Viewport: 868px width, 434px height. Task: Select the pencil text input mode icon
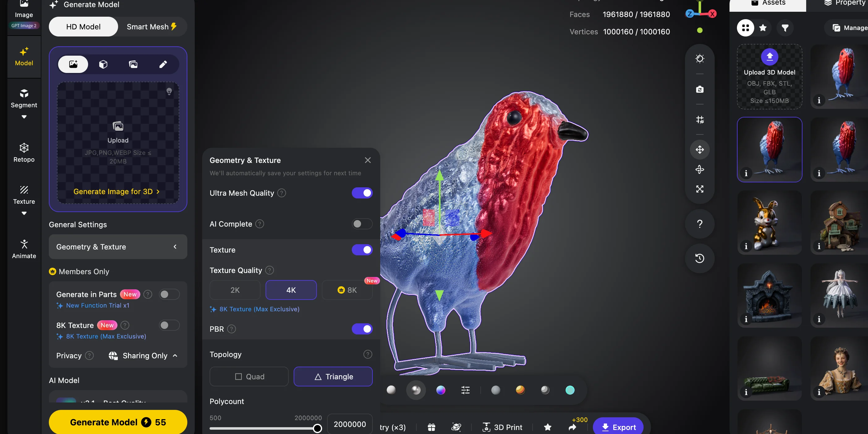pos(163,64)
